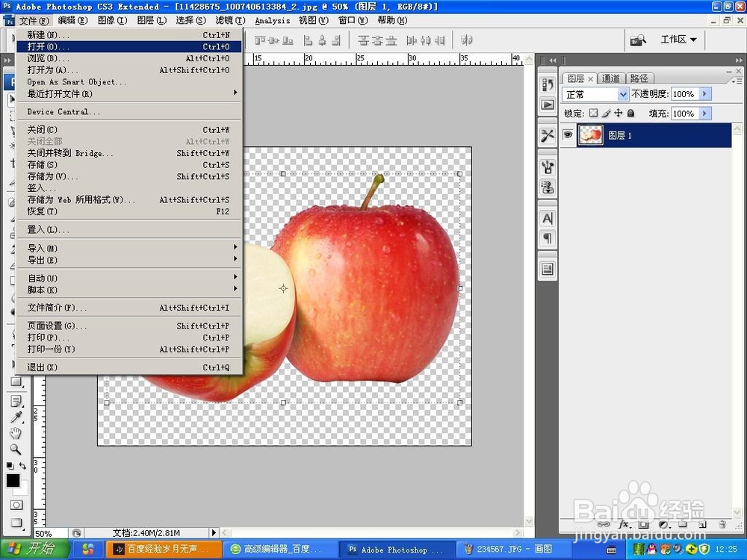Click distribute left edges icon
Screen dimensions: 747x560
pos(412,40)
